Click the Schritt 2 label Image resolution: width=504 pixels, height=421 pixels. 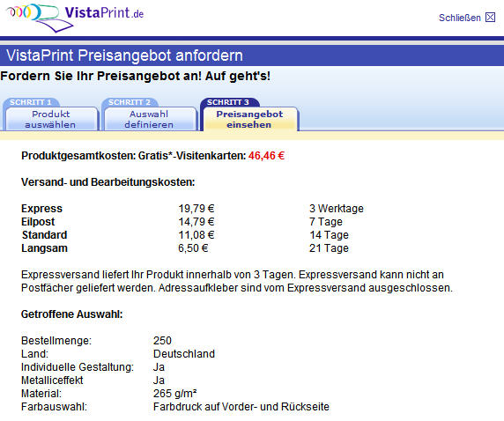(x=130, y=102)
